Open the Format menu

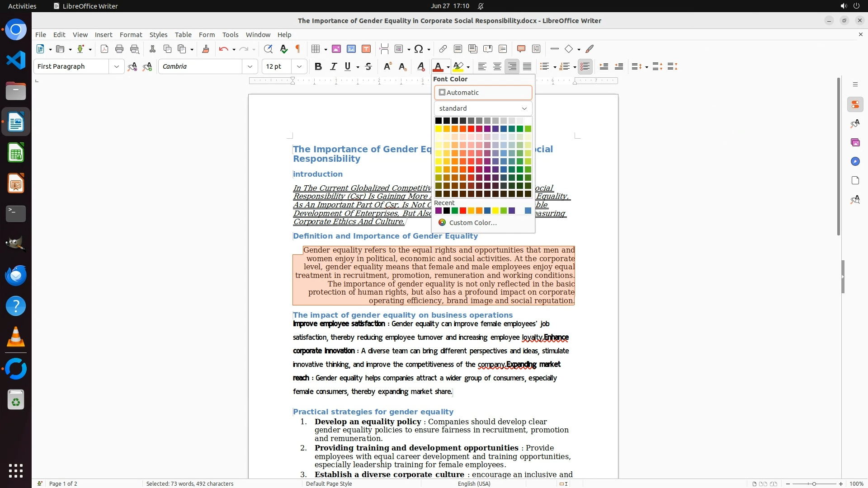tap(131, 35)
